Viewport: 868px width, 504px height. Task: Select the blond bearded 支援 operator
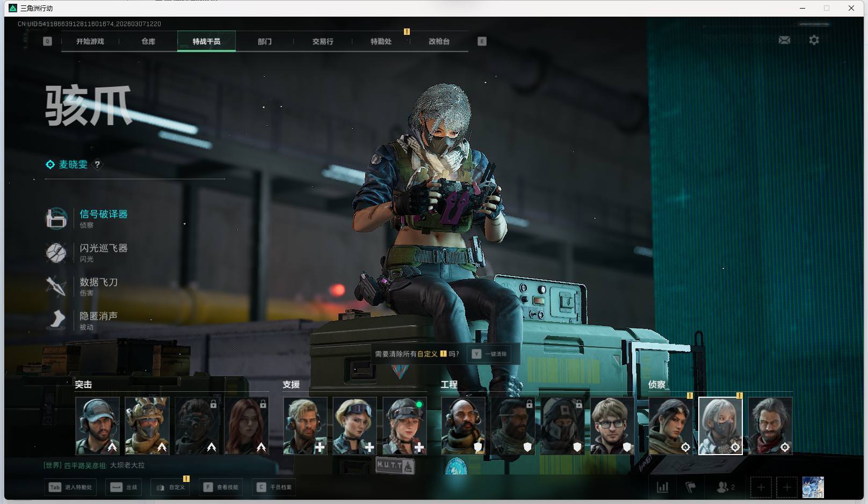click(x=305, y=426)
